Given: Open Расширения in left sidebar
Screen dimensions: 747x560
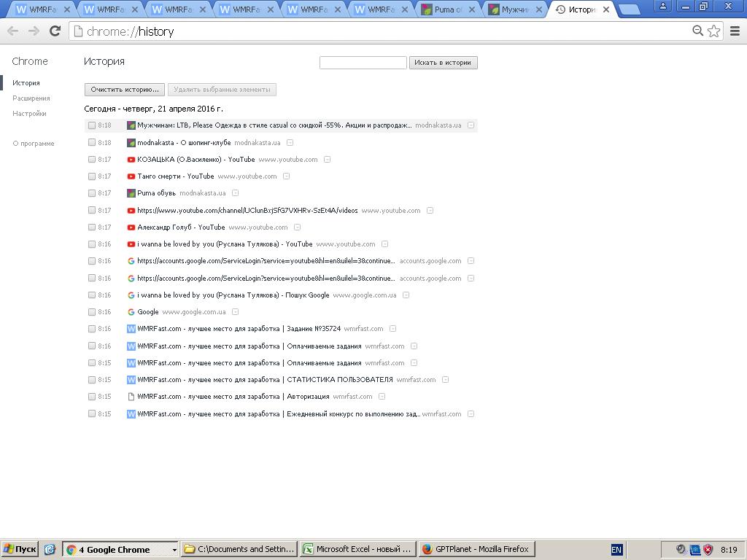Looking at the screenshot, I should point(31,98).
